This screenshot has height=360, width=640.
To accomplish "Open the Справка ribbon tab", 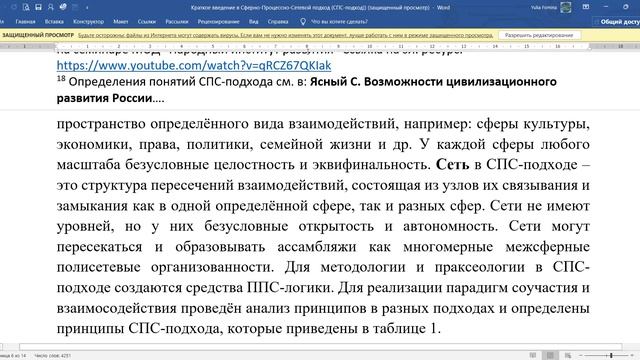I will click(x=278, y=22).
